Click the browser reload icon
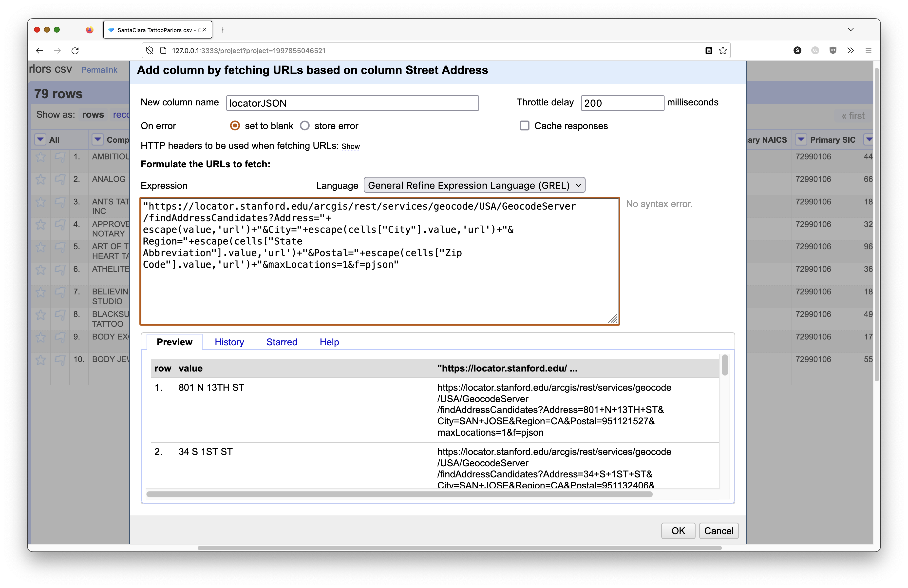 (x=75, y=51)
